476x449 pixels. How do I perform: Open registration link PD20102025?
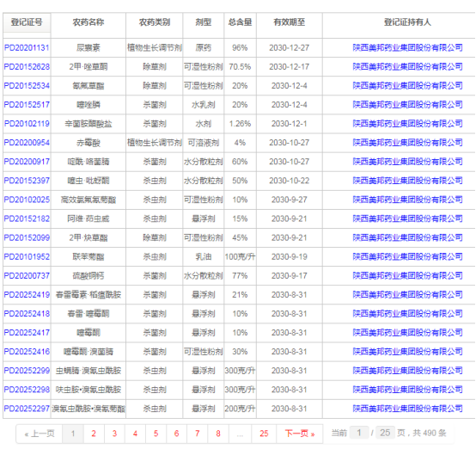pos(27,200)
